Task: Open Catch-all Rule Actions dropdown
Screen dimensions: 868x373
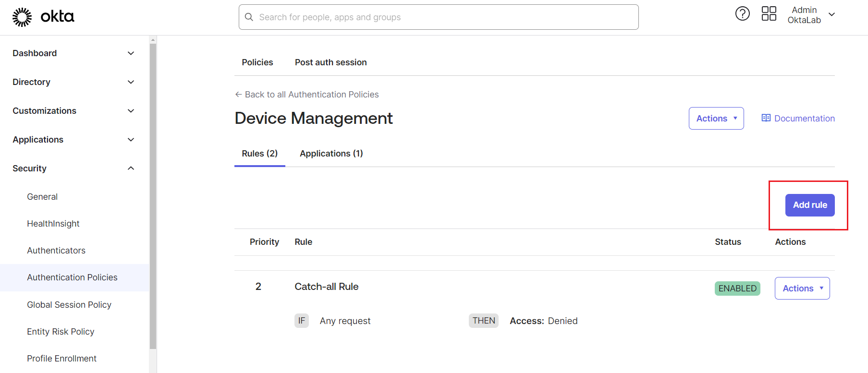Action: (x=802, y=289)
